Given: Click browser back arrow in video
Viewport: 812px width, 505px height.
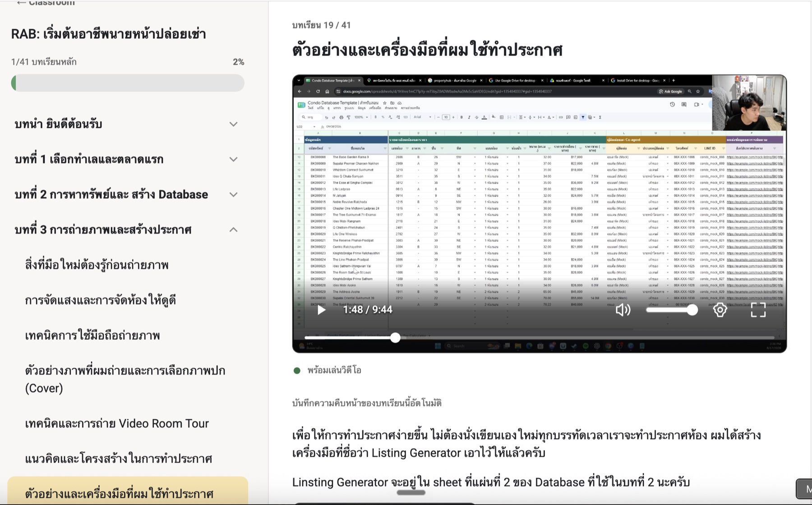Looking at the screenshot, I should (300, 92).
